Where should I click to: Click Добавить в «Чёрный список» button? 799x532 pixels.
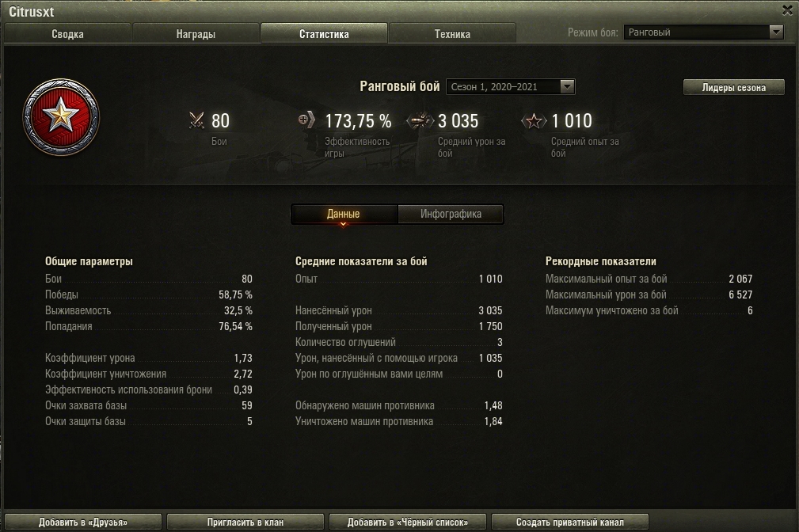pos(408,522)
